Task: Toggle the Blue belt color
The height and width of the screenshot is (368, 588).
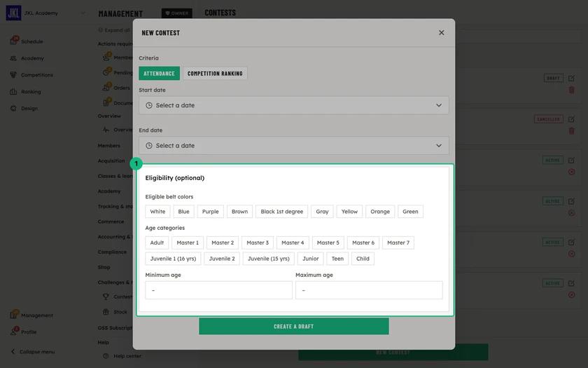Action: [x=183, y=212]
